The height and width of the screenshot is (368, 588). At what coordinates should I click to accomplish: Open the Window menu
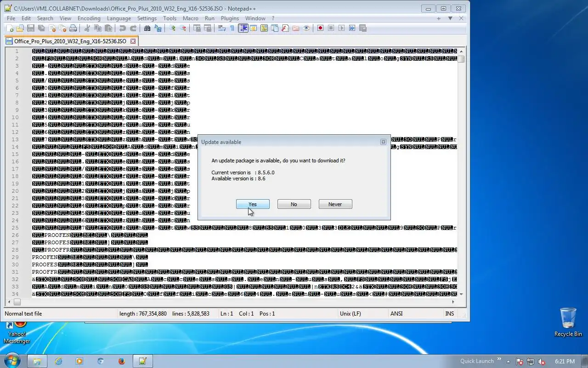pos(255,18)
